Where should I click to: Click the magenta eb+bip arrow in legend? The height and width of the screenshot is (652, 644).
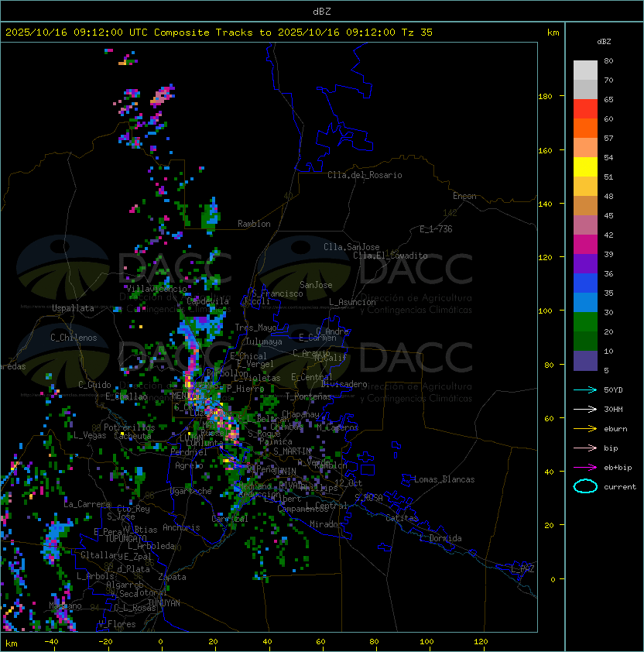point(585,468)
